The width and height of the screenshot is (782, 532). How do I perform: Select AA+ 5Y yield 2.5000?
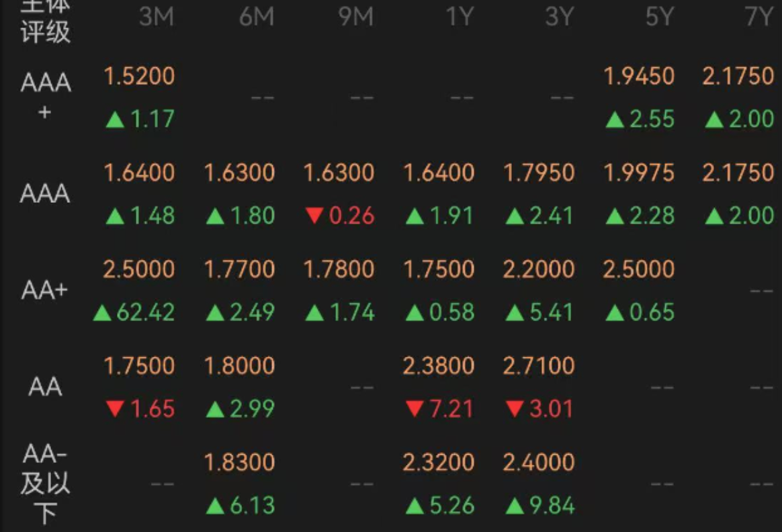[x=638, y=269]
